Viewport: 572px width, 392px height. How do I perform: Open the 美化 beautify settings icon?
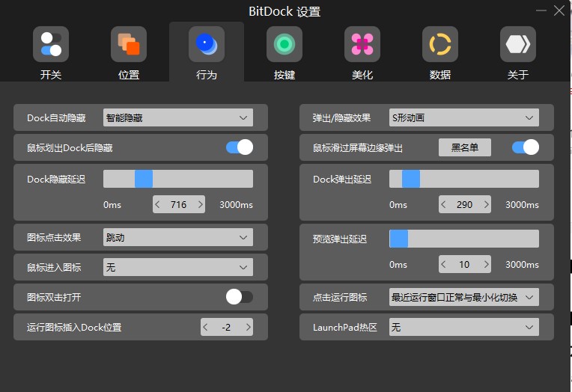[362, 44]
